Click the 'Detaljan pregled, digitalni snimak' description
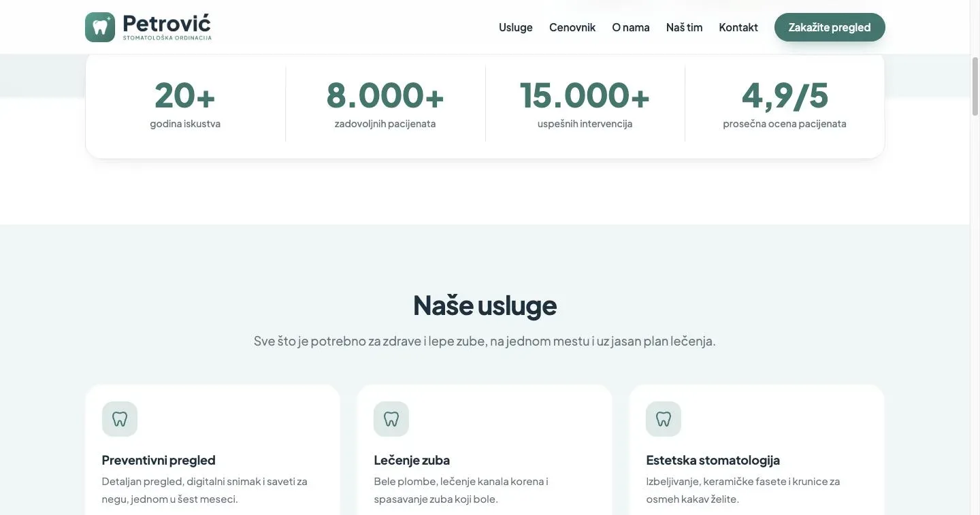980x515 pixels. pyautogui.click(x=204, y=490)
